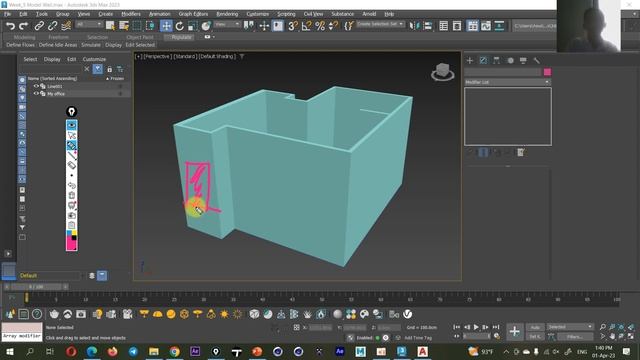
Task: Click the Align tool icon
Action: (428, 26)
